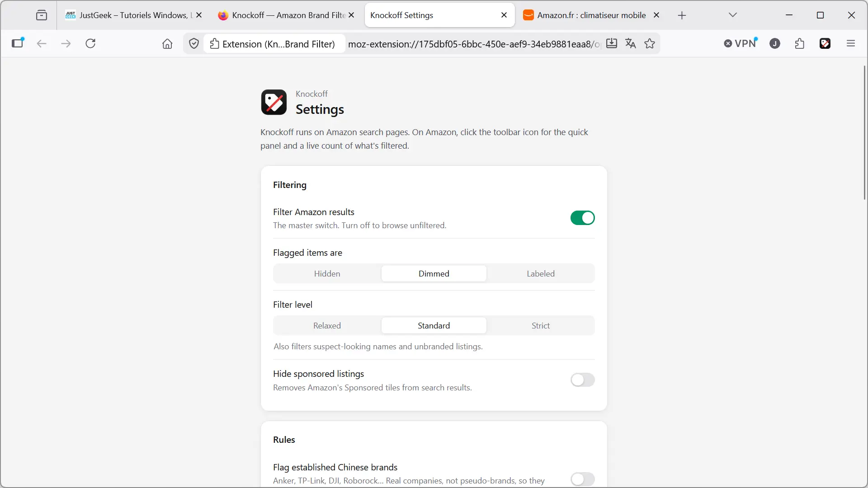The width and height of the screenshot is (868, 488).
Task: Open the Extensions puzzle-piece icon
Action: tap(799, 43)
